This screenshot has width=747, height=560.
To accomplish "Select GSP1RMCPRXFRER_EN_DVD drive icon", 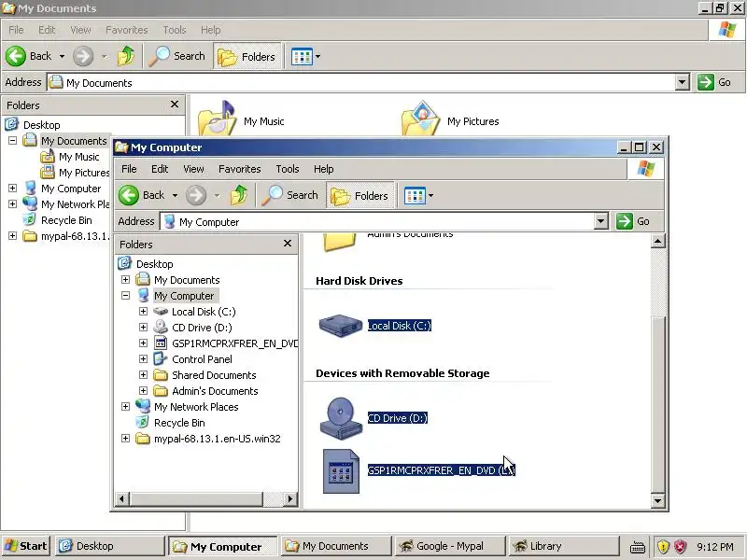I will click(341, 470).
